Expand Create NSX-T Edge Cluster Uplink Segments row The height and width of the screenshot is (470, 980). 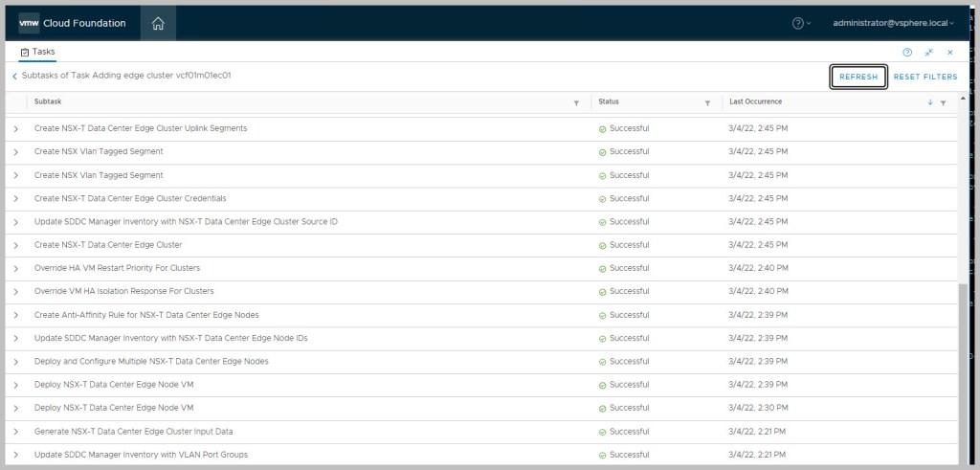(15, 129)
